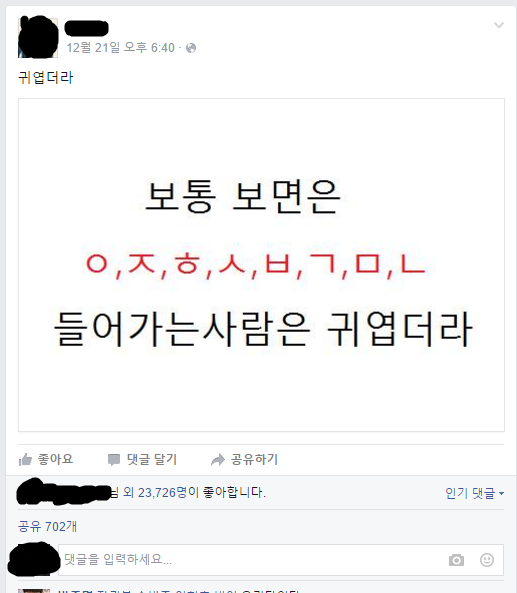Image resolution: width=517 pixels, height=593 pixels.
Task: Click the 댓글 달기 comment button text
Action: coord(152,459)
